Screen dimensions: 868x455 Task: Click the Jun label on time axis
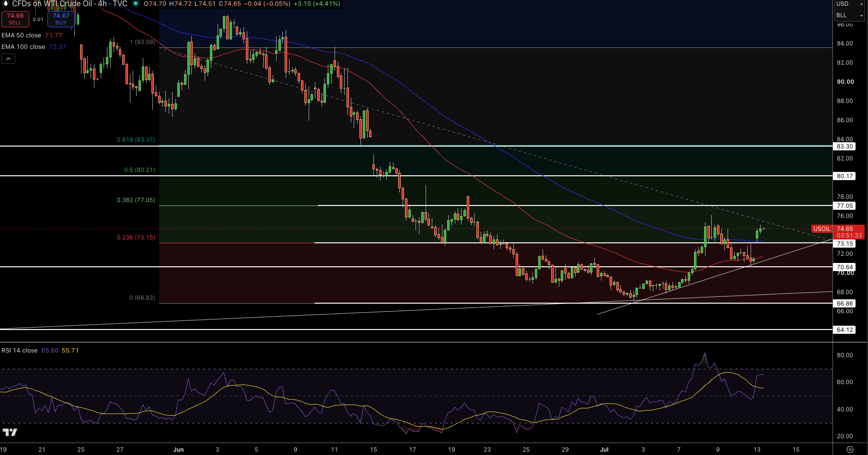[178, 449]
